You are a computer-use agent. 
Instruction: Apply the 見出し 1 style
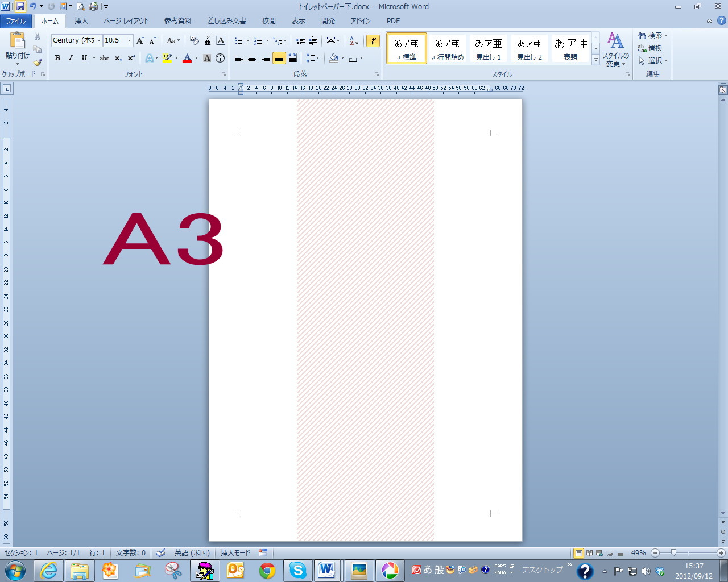pos(489,48)
